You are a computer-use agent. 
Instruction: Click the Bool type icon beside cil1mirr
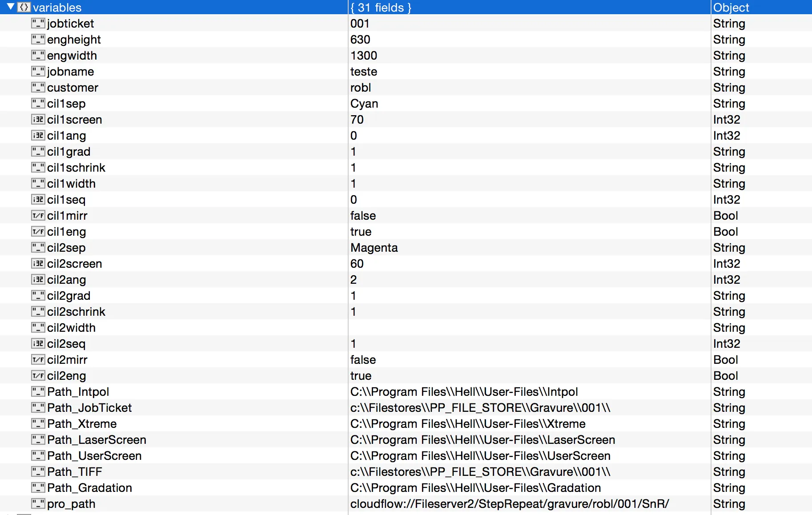[38, 216]
